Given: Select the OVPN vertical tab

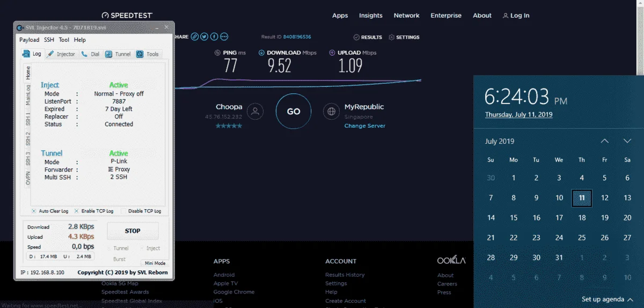Looking at the screenshot, I should click(x=28, y=179).
